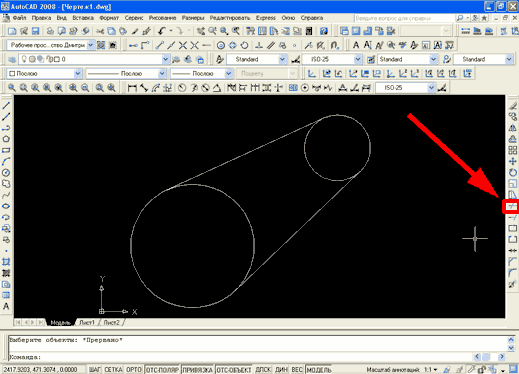Select the Array tool in the modify toolbar
The height and width of the screenshot is (374, 519).
pyautogui.click(x=513, y=150)
